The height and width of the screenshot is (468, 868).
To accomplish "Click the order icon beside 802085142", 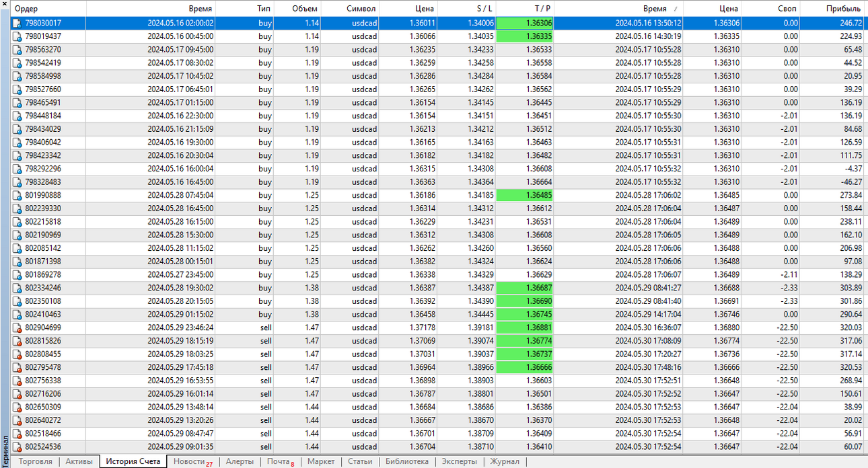I will [17, 248].
